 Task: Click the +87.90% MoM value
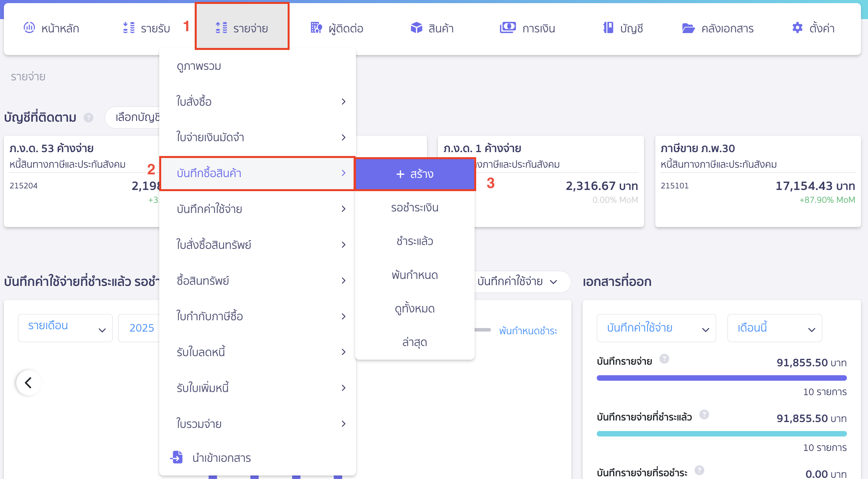point(827,200)
